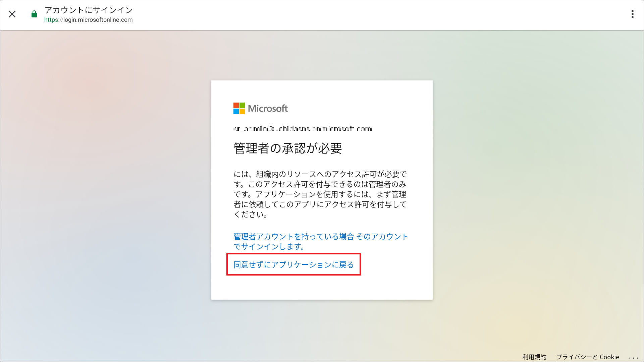
Task: Open the three-dot overflow menu
Action: 632,14
